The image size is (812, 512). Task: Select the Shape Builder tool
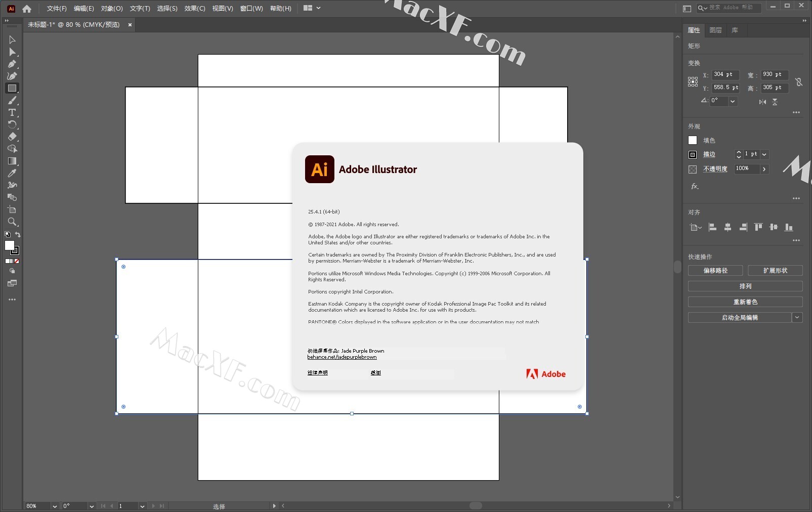click(x=12, y=149)
